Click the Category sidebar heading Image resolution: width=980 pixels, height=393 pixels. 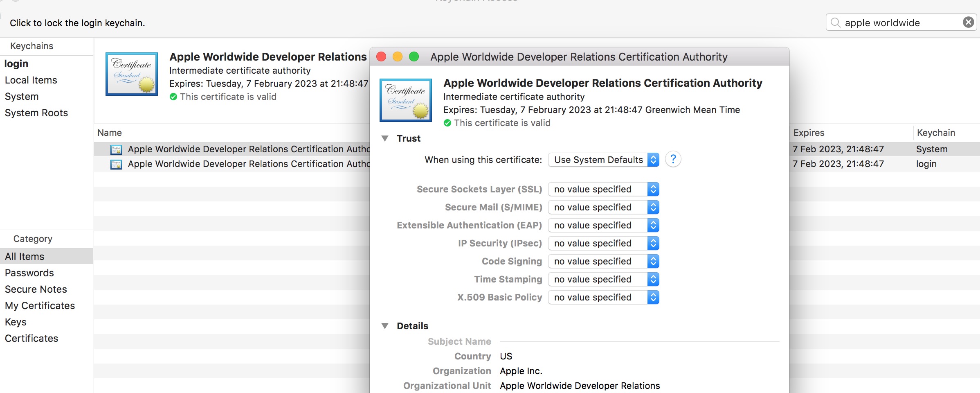[33, 239]
